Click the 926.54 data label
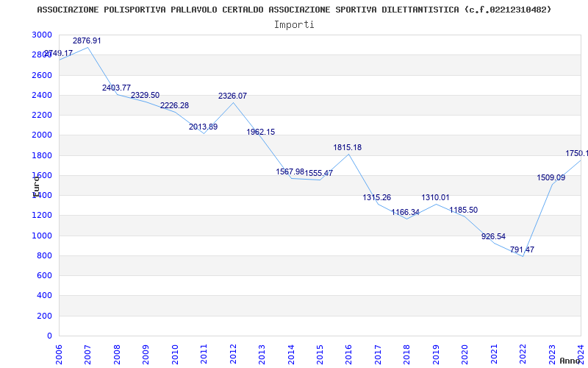The width and height of the screenshot is (588, 368). [x=493, y=236]
